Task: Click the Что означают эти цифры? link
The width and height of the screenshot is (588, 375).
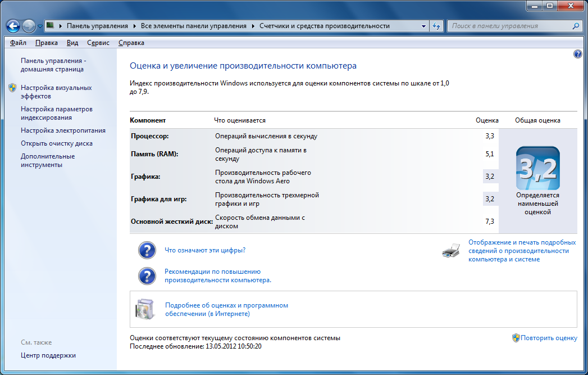Action: click(205, 250)
